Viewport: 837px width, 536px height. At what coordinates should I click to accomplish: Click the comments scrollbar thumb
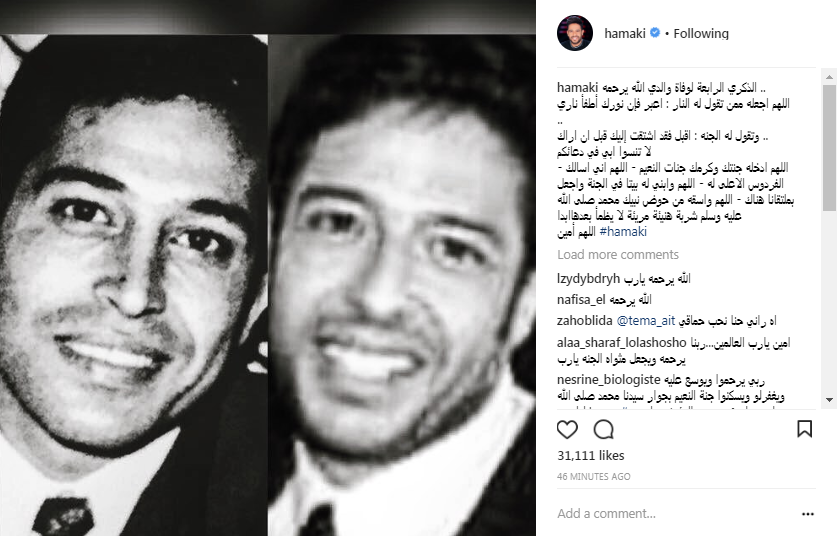tap(829, 147)
